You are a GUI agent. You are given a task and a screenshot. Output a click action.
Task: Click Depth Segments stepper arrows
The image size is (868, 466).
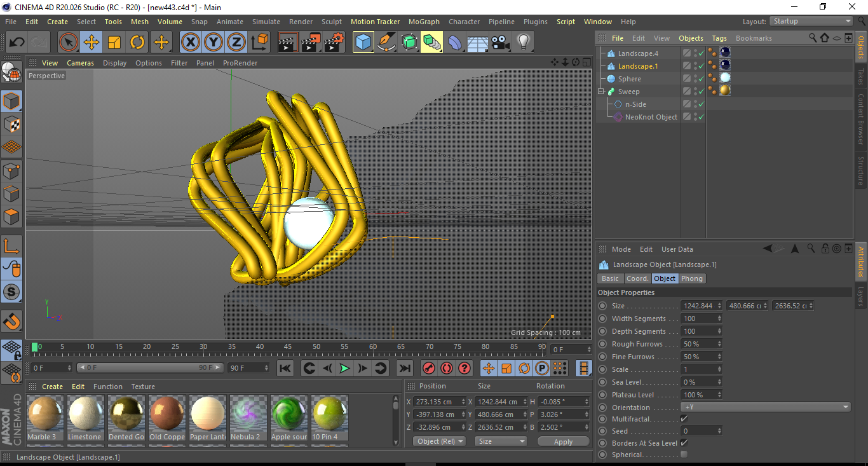click(x=719, y=331)
